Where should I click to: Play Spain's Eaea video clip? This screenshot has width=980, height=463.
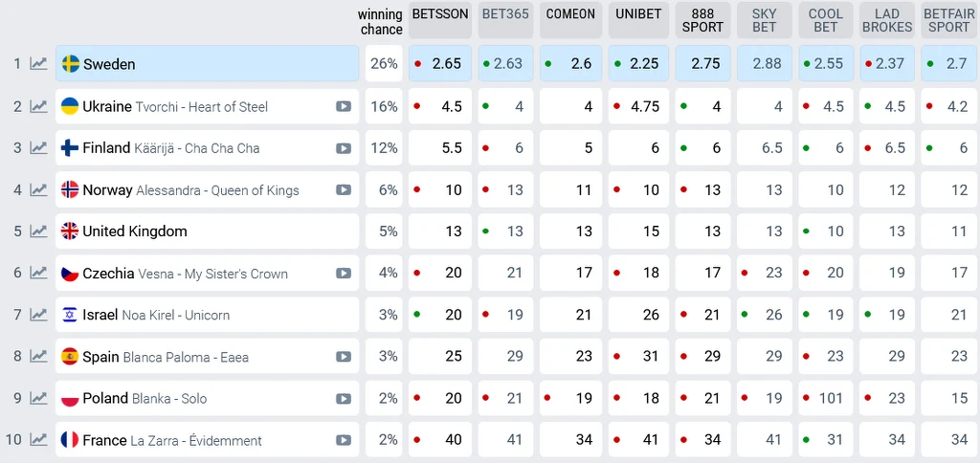(344, 357)
